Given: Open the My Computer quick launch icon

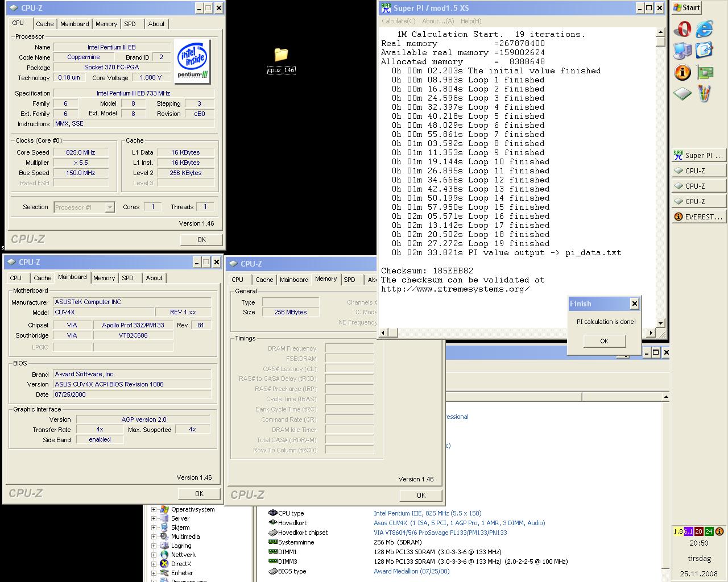Looking at the screenshot, I should tap(682, 51).
